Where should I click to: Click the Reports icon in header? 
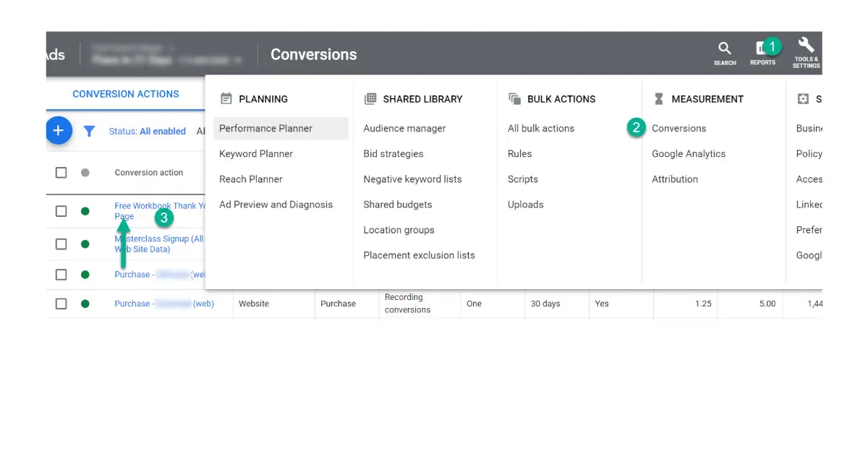[x=762, y=49]
